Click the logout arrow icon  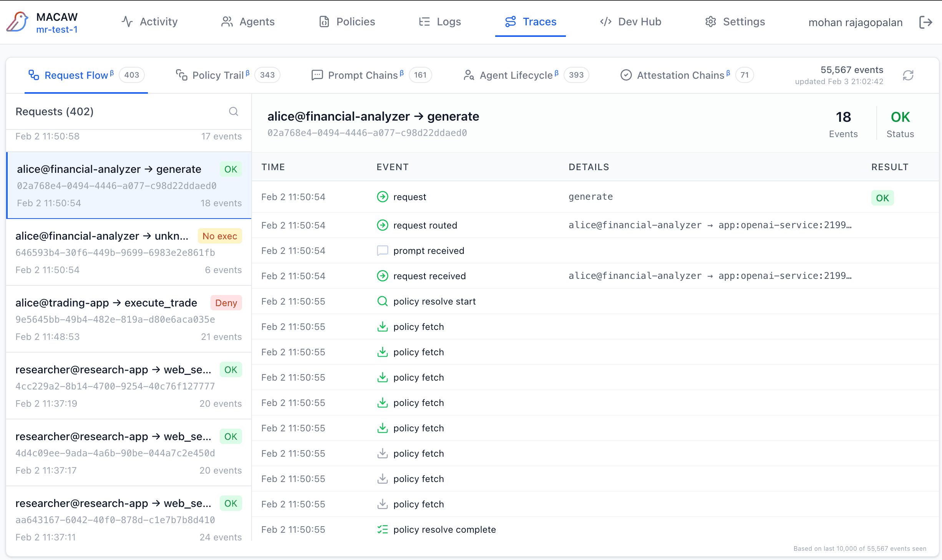(x=925, y=22)
